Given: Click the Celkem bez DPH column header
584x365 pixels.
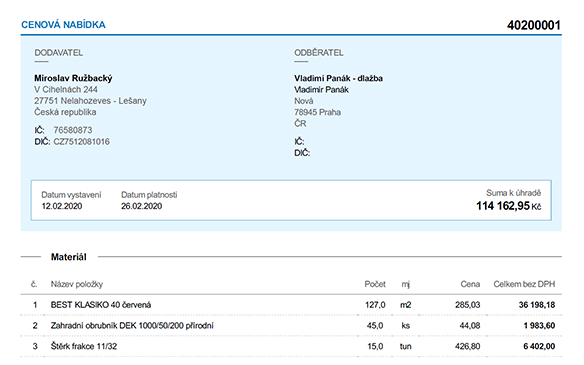Looking at the screenshot, I should click(524, 284).
